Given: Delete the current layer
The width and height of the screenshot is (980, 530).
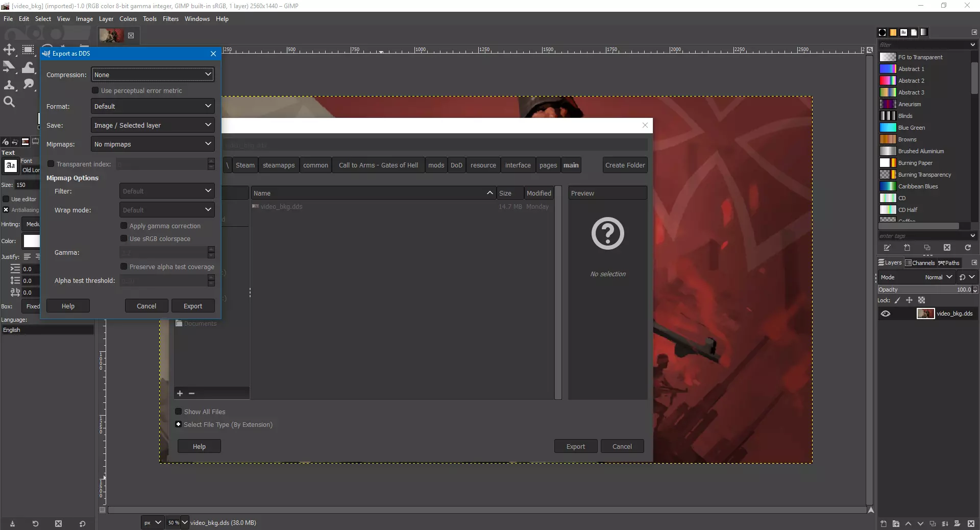Looking at the screenshot, I should click(970, 523).
